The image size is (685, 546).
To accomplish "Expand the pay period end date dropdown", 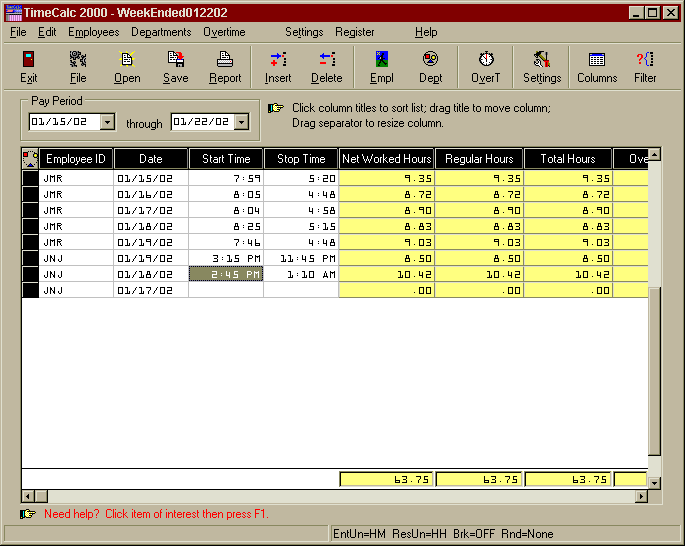I will pos(241,122).
